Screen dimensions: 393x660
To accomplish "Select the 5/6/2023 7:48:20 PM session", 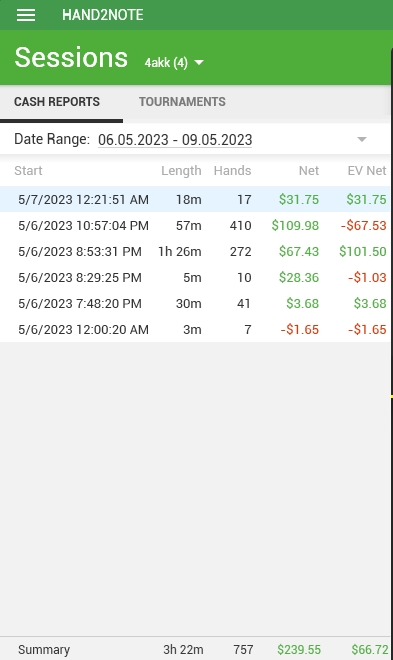I will pyautogui.click(x=195, y=303).
